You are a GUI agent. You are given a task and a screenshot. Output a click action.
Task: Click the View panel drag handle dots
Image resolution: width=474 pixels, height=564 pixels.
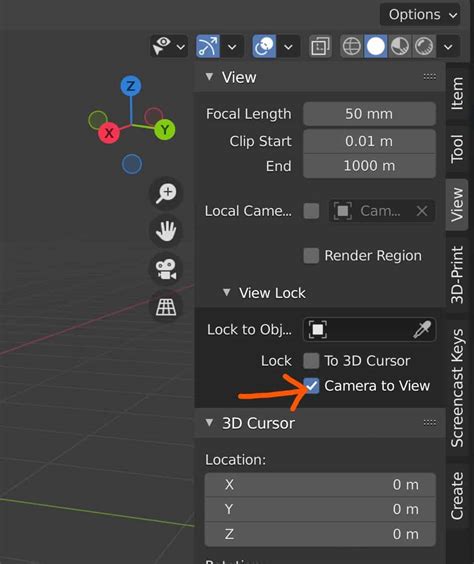(430, 77)
